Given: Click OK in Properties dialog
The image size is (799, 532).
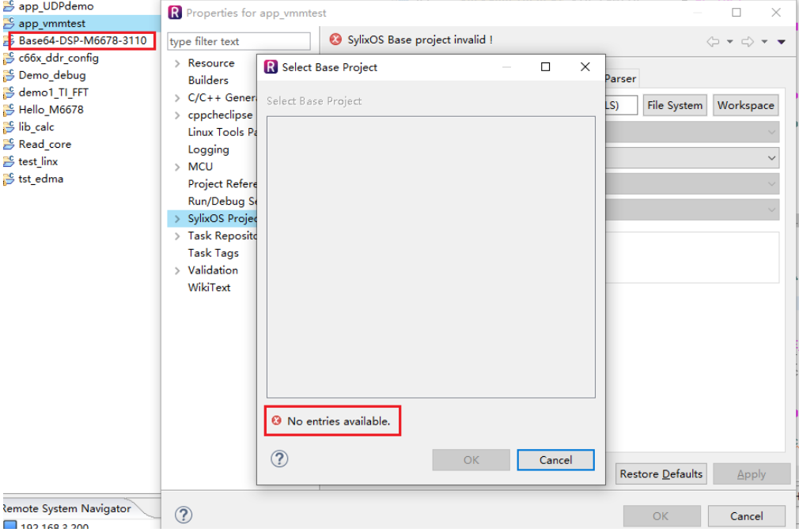Looking at the screenshot, I should [x=661, y=516].
